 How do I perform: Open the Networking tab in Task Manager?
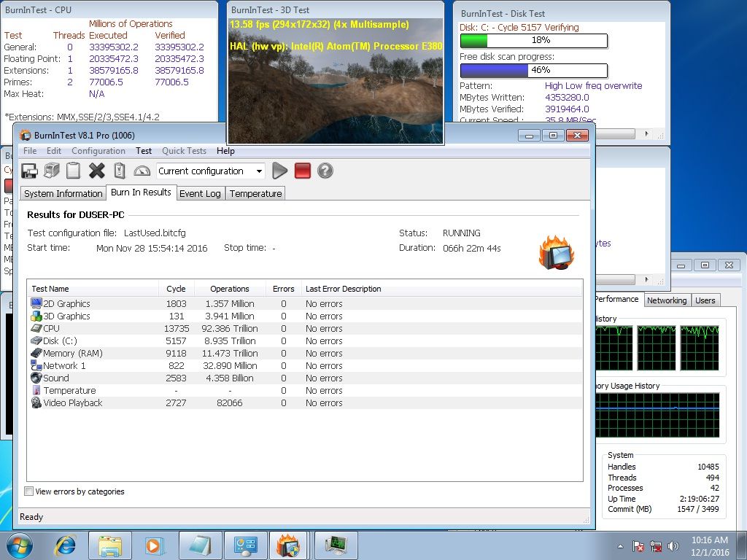coord(666,300)
